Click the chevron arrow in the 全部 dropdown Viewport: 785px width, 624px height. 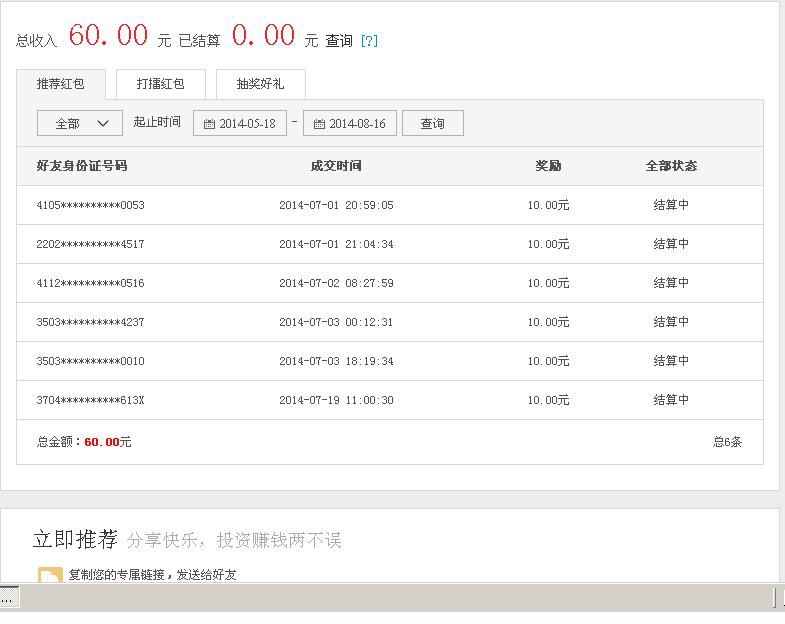coord(103,123)
